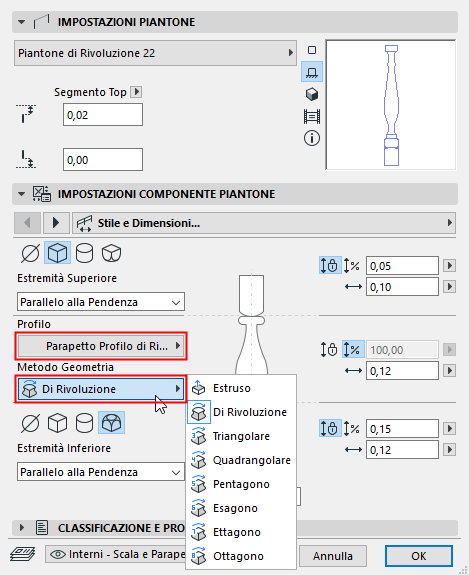Open the Parapetto Profilo di Ri... selector
This screenshot has height=575, width=469.
[x=101, y=346]
